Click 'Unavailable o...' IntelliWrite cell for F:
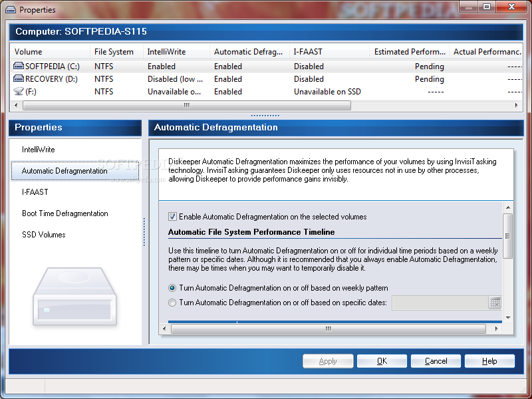The width and height of the screenshot is (532, 399). [174, 92]
